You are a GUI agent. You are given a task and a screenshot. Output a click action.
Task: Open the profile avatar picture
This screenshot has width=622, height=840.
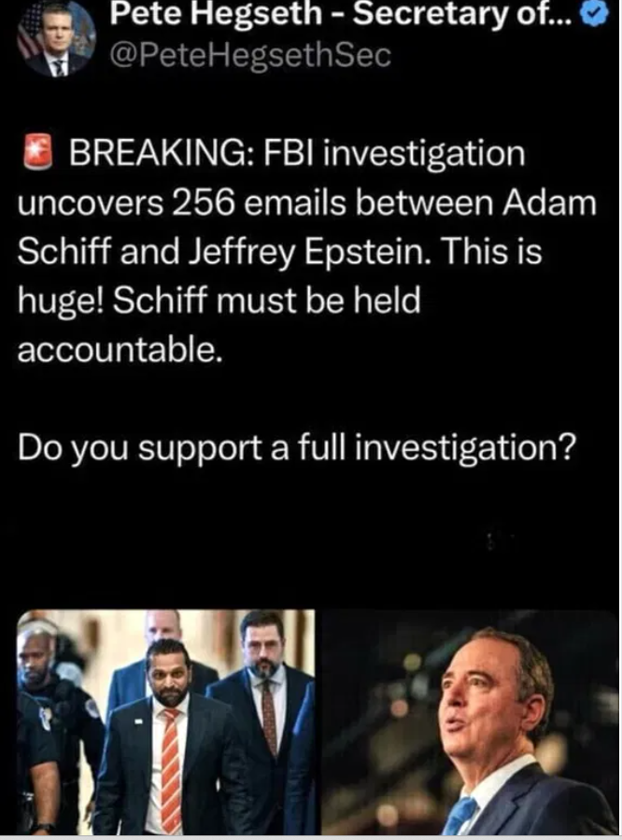[57, 39]
